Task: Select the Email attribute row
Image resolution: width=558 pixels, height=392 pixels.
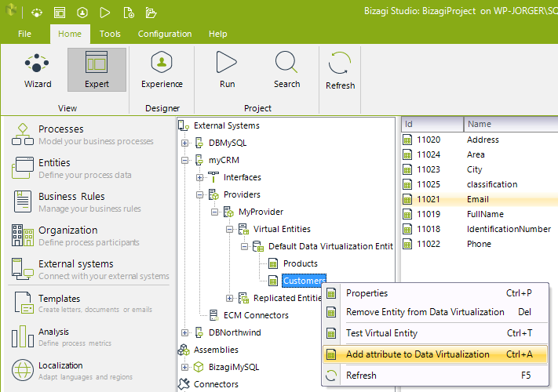Action: (480, 199)
